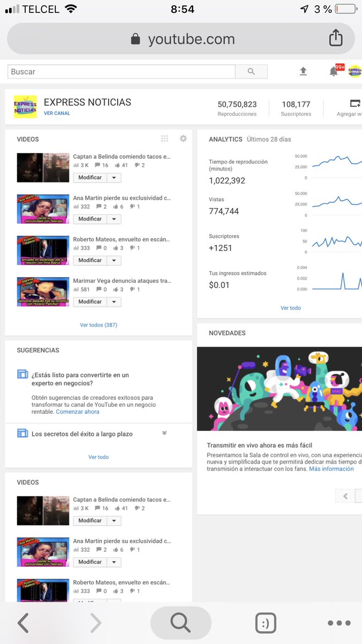Open the browser three-dots menu

339,623
